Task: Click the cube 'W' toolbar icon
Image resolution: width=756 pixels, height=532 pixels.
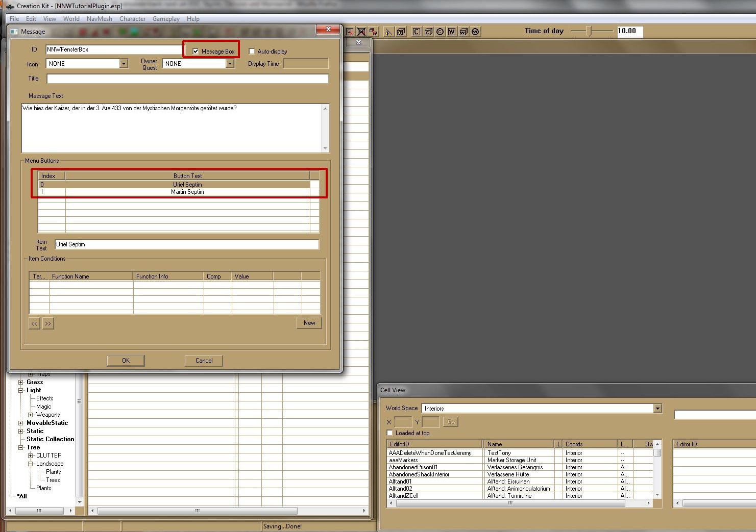Action: tap(464, 32)
